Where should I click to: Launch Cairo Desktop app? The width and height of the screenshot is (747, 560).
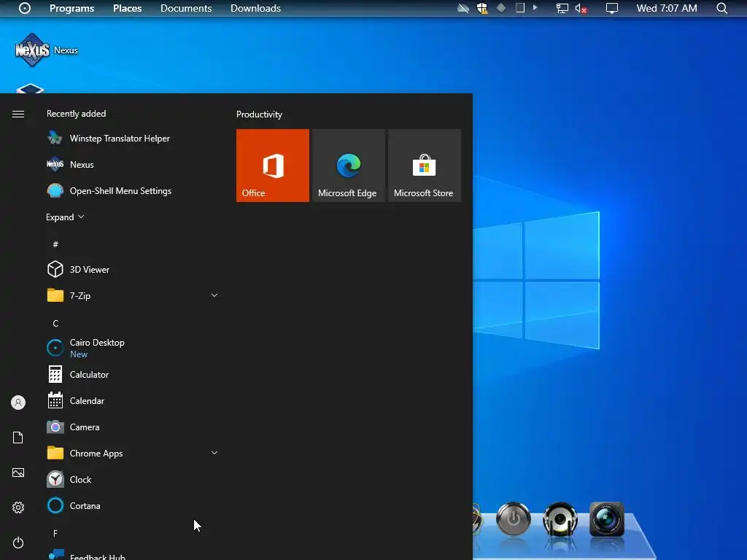pos(132,348)
